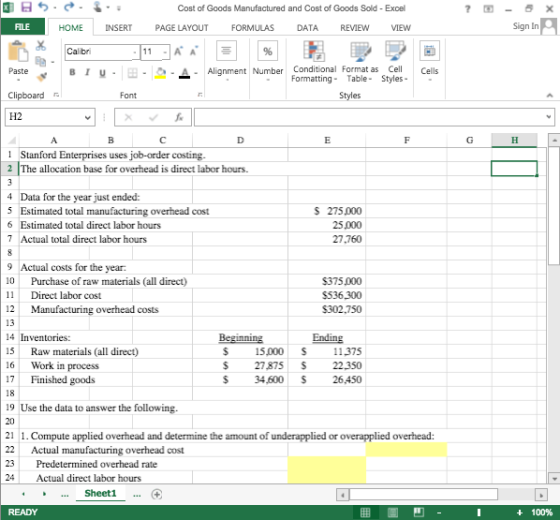Switch to the DATA tab
Viewport: 560px width, 520px height.
click(308, 28)
